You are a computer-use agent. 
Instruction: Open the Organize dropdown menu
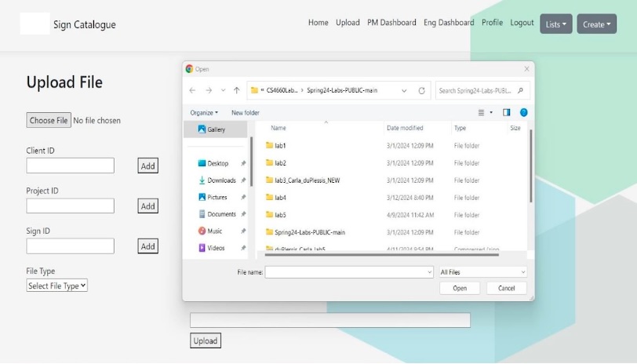pos(204,112)
